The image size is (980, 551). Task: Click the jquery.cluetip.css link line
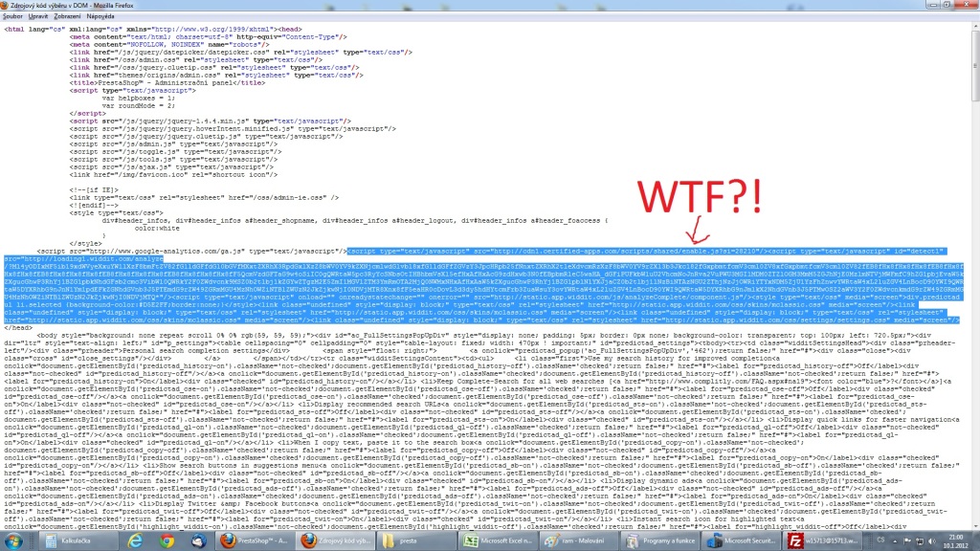pos(214,68)
